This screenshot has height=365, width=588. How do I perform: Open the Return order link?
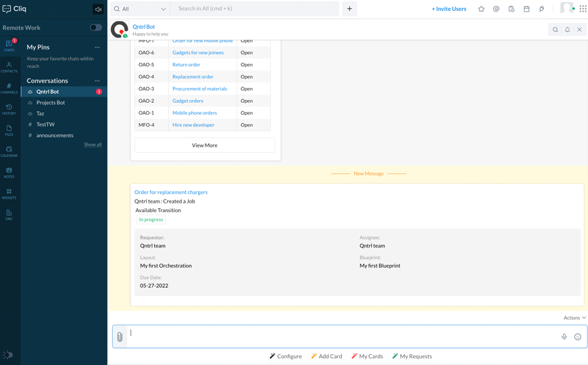click(x=187, y=64)
